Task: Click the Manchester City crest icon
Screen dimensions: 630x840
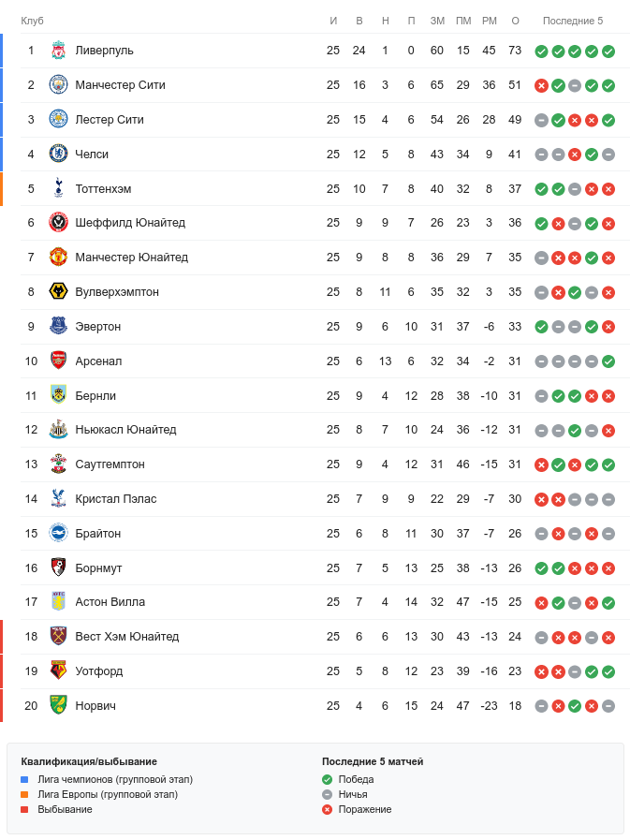Action: [58, 85]
